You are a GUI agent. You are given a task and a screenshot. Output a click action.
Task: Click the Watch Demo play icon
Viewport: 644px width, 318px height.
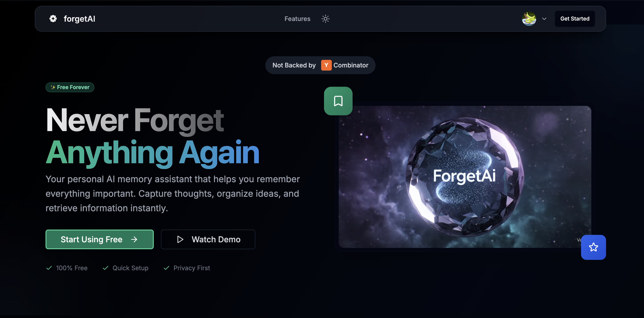coord(180,239)
